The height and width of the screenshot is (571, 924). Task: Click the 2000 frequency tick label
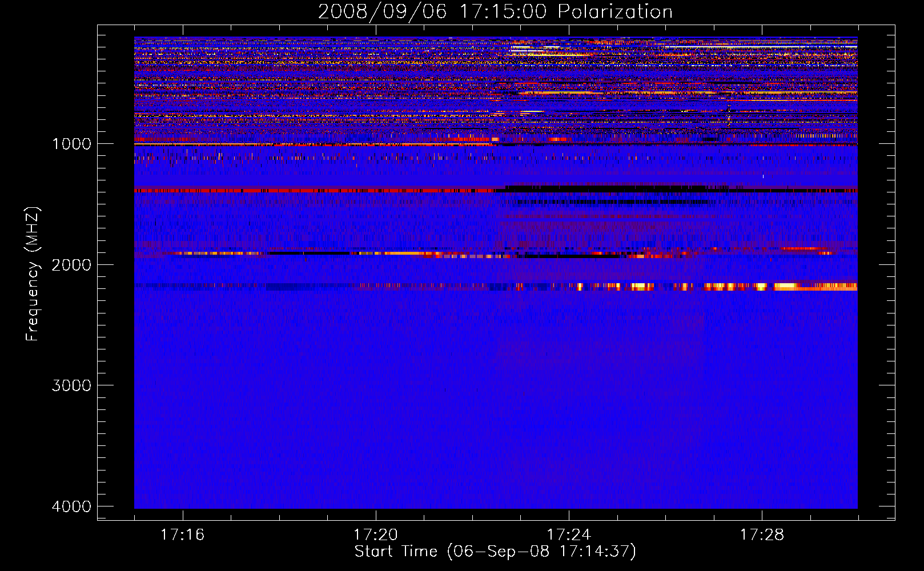pos(71,265)
